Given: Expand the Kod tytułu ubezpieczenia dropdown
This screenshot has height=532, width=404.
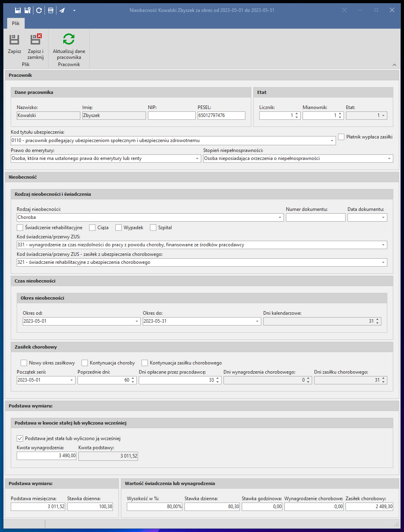Looking at the screenshot, I should tap(332, 141).
